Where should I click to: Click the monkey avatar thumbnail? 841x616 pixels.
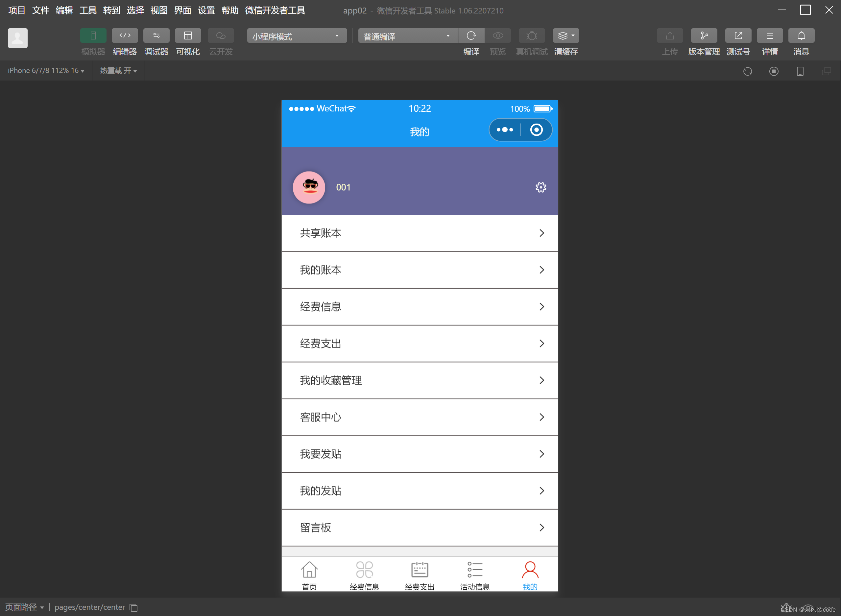(309, 187)
